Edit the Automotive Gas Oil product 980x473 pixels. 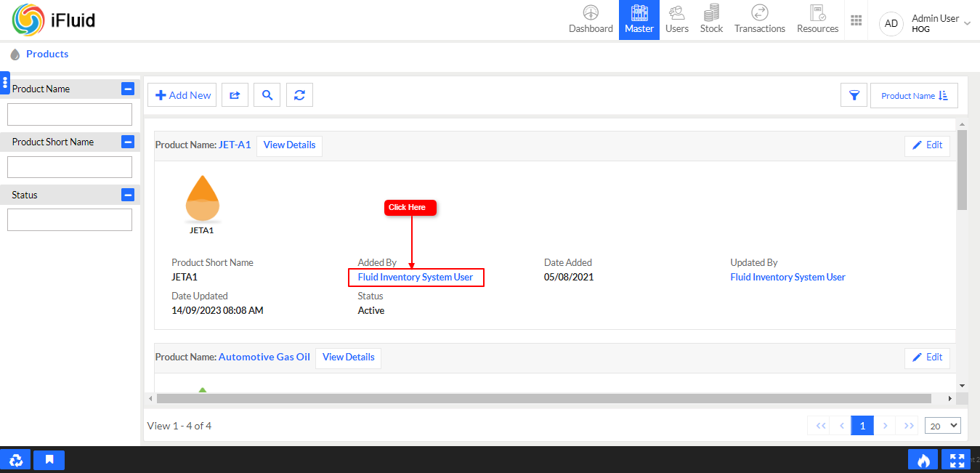point(927,357)
